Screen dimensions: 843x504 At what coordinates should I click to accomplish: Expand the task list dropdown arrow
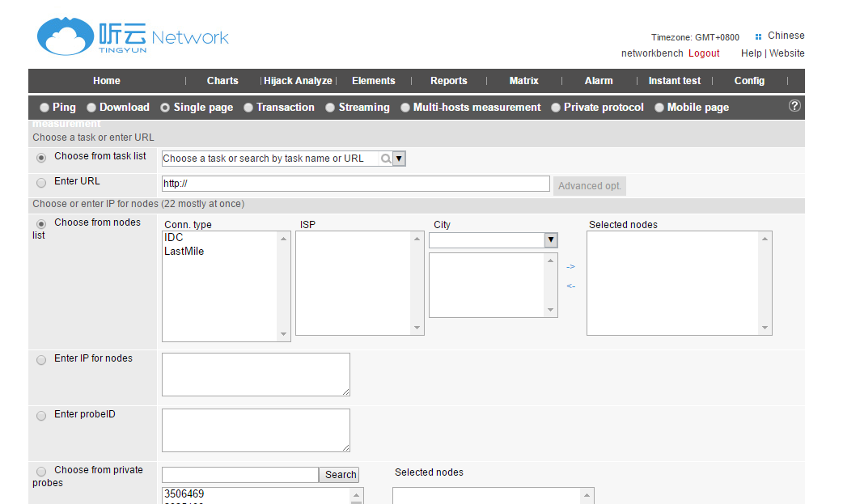coord(399,159)
